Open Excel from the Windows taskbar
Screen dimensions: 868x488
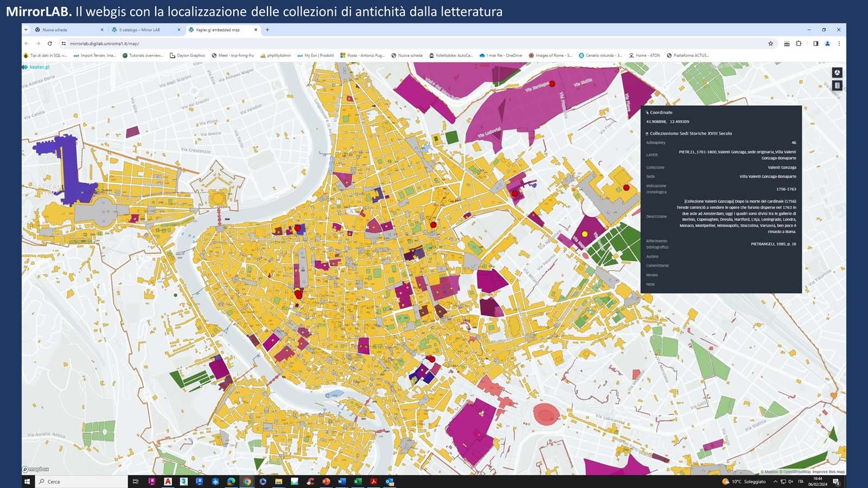coord(358,481)
